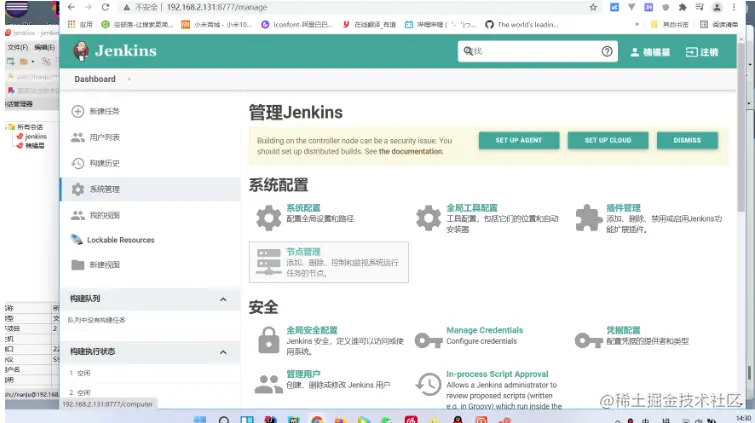Click the In-process Script Approval history icon

coord(428,384)
